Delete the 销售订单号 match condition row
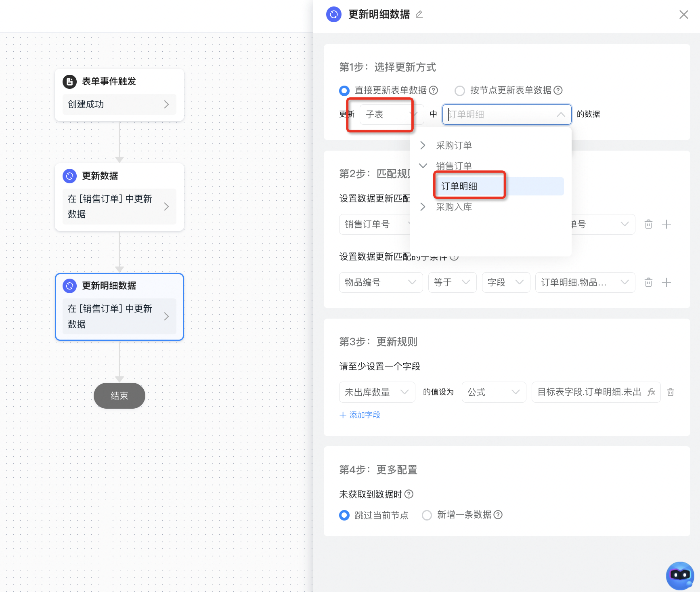Viewport: 700px width, 592px height. 648,224
